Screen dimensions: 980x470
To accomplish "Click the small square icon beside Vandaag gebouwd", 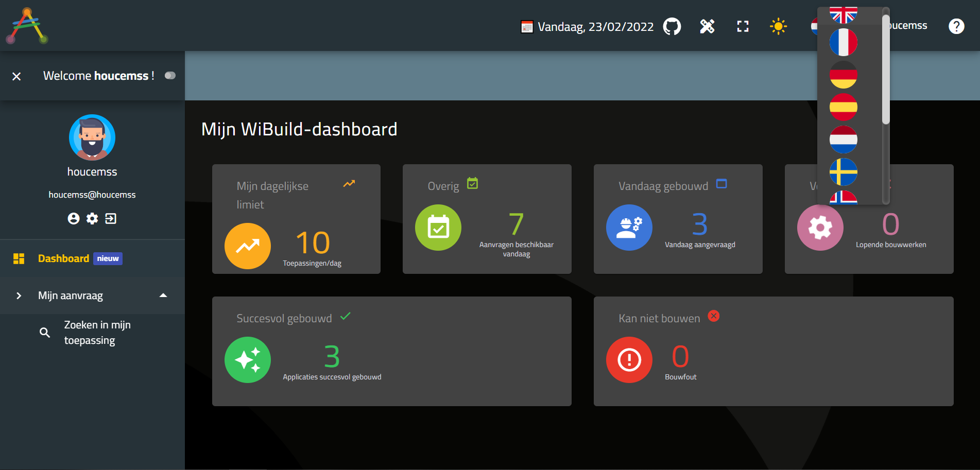I will [x=721, y=184].
